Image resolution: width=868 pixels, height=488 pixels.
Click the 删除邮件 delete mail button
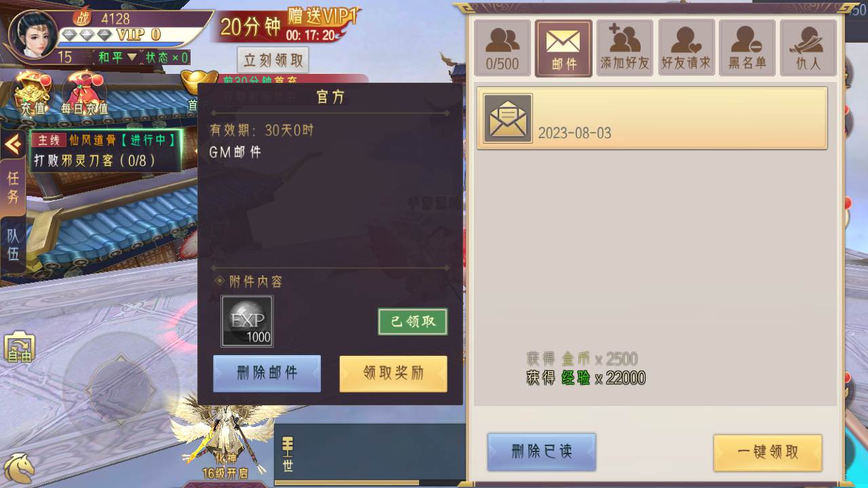[x=267, y=373]
